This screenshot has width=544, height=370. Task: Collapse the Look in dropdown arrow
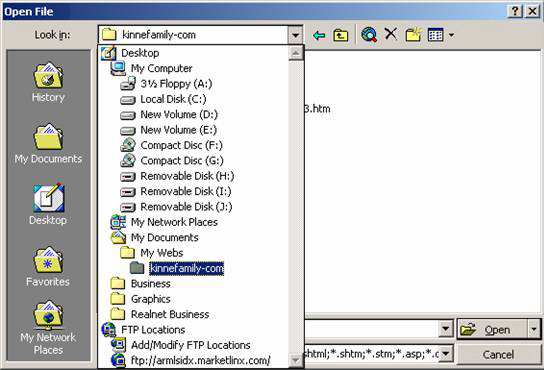click(x=295, y=35)
